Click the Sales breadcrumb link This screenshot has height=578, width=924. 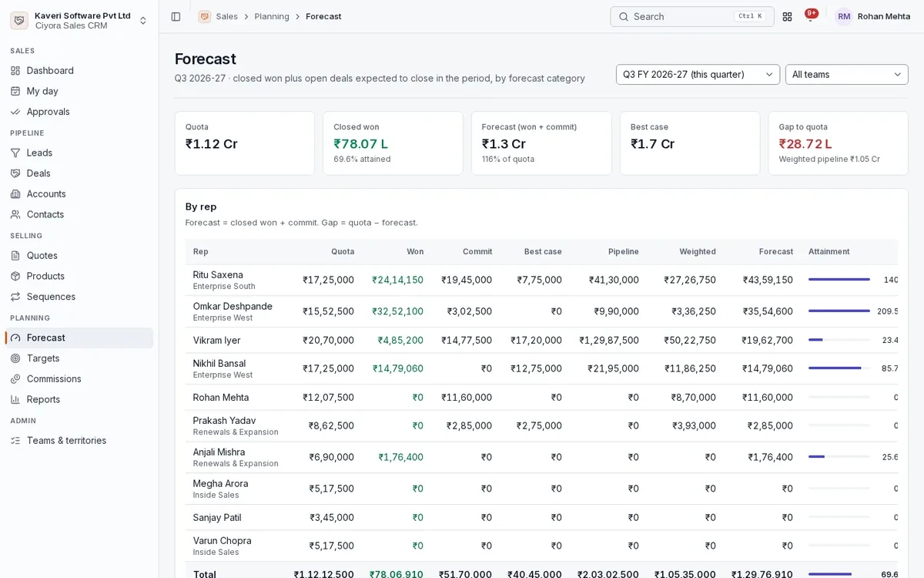[226, 16]
